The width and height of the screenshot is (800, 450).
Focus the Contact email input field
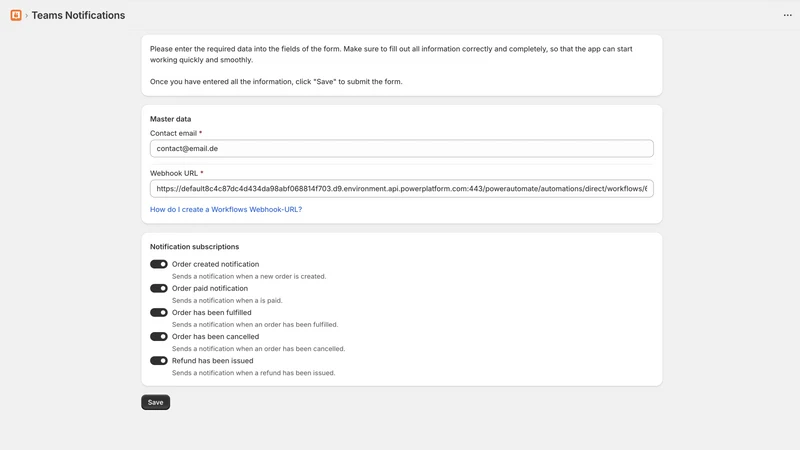(x=402, y=148)
